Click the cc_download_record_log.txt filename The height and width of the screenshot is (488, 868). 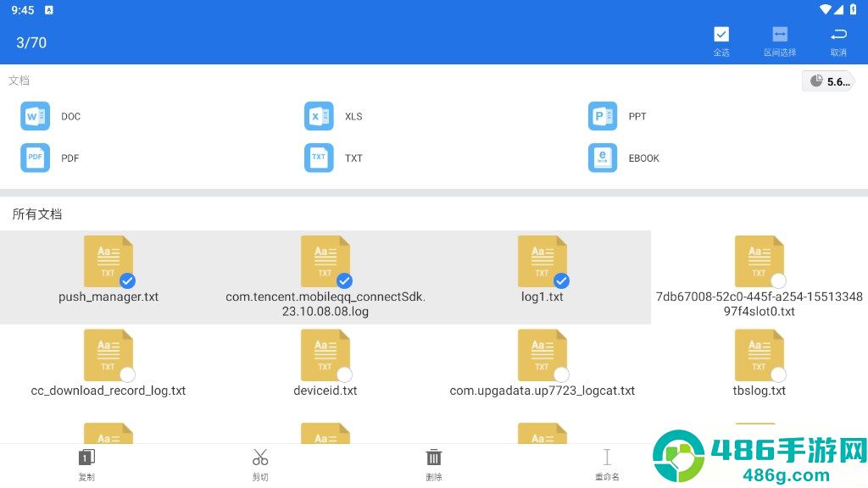(x=108, y=391)
